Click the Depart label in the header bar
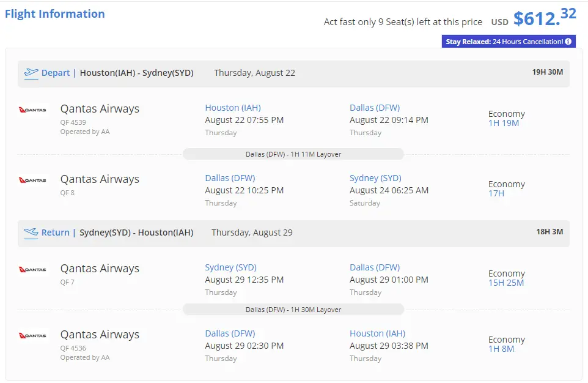This screenshot has width=588, height=383. click(56, 73)
